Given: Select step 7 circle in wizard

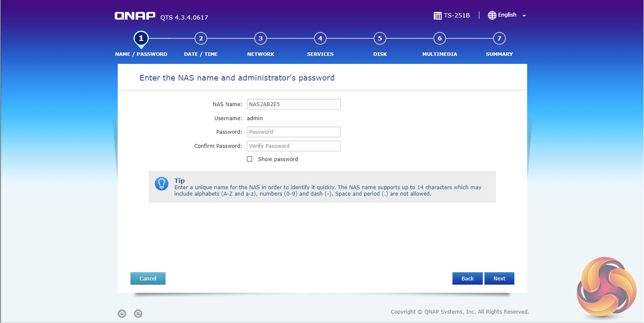Looking at the screenshot, I should pos(499,39).
